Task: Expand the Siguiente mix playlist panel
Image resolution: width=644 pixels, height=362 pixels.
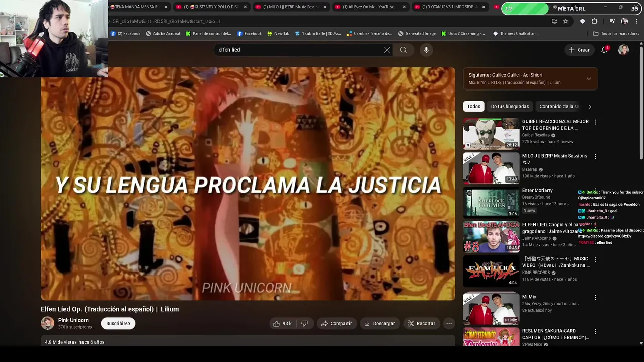Action: [x=589, y=78]
